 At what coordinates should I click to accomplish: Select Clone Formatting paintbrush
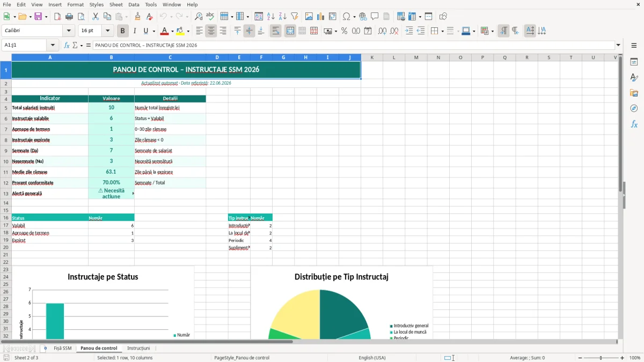(x=137, y=17)
